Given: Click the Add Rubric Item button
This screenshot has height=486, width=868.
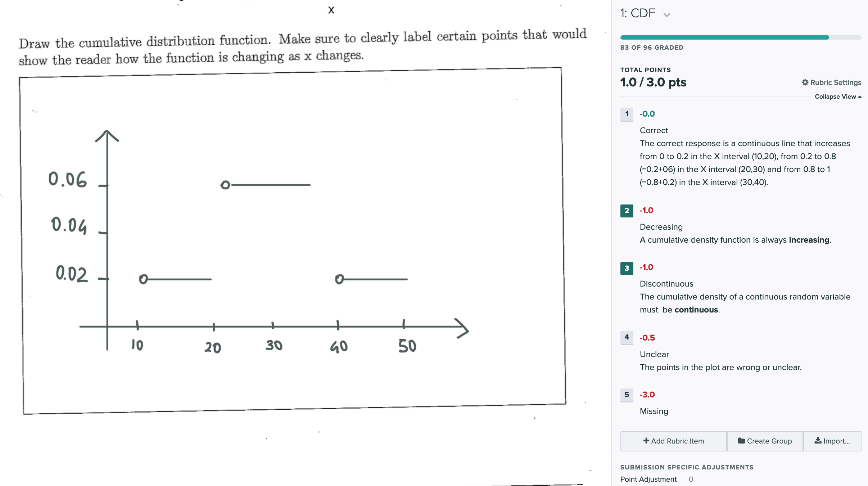Looking at the screenshot, I should (674, 441).
